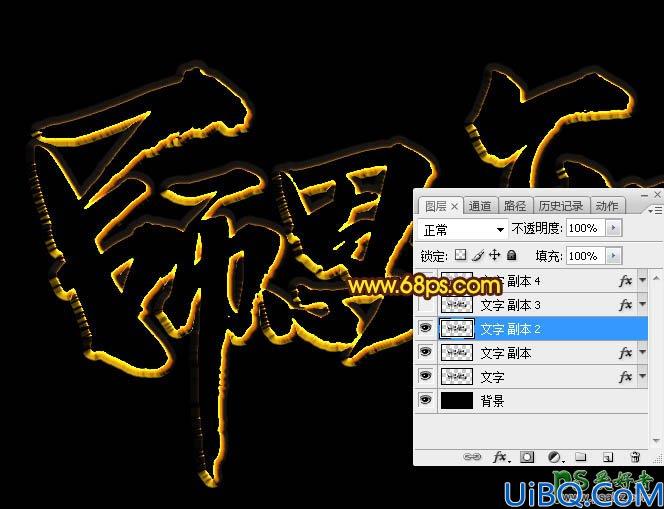
Task: Click thumbnail of 文字 layer
Action: [457, 376]
